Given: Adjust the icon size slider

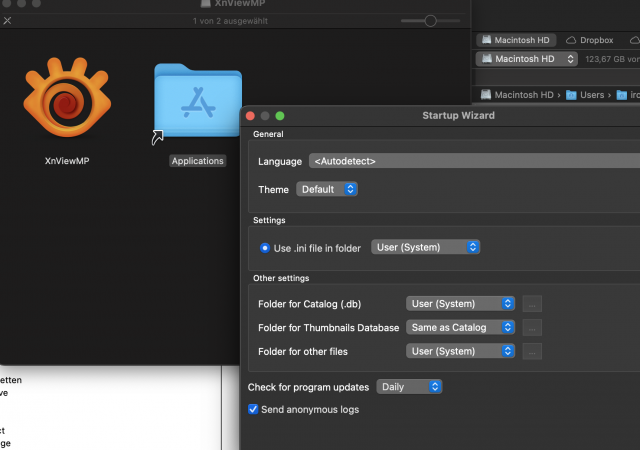Looking at the screenshot, I should [430, 20].
